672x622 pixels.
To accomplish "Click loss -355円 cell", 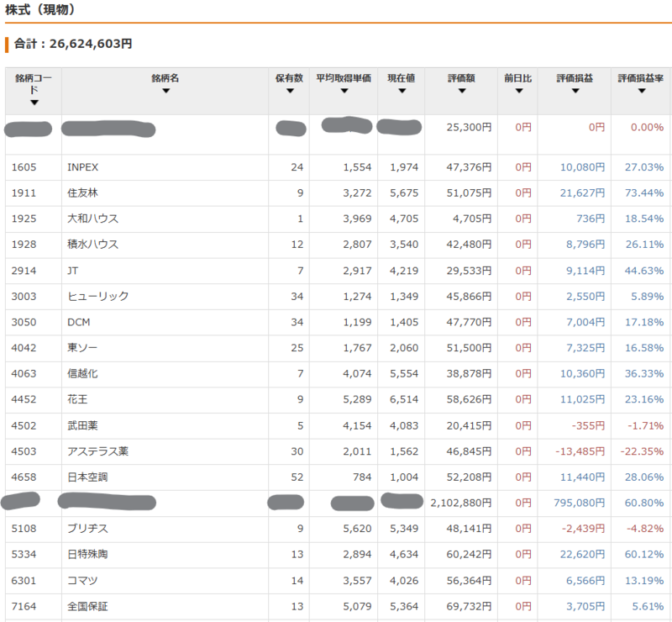I will [x=588, y=425].
